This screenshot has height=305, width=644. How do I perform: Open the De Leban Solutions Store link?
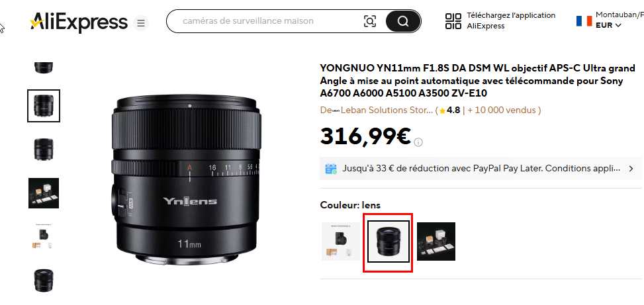[376, 110]
